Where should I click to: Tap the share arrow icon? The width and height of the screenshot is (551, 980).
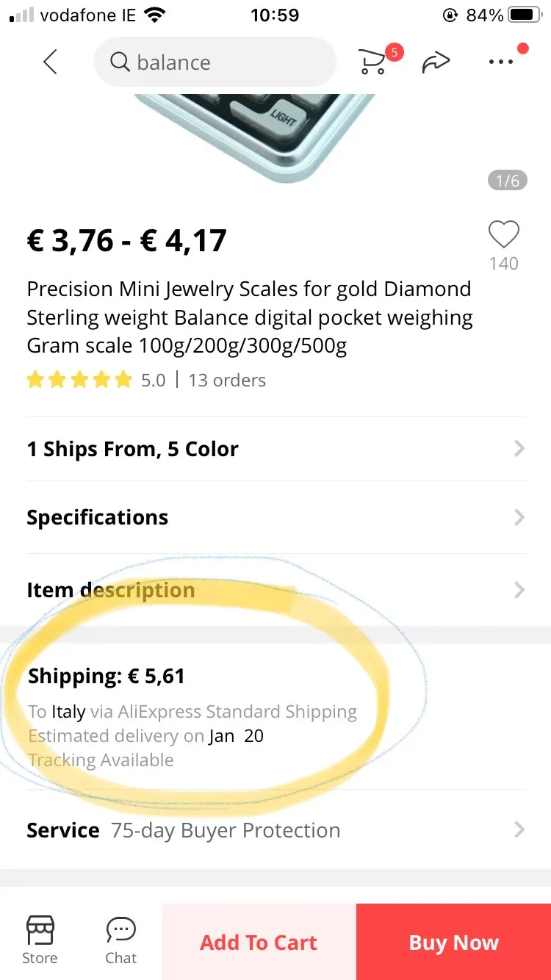(436, 63)
